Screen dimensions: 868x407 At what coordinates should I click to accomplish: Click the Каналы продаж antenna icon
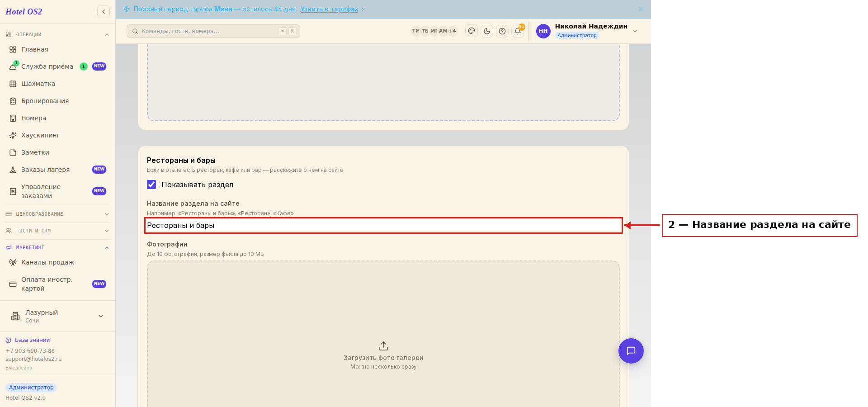click(x=13, y=262)
